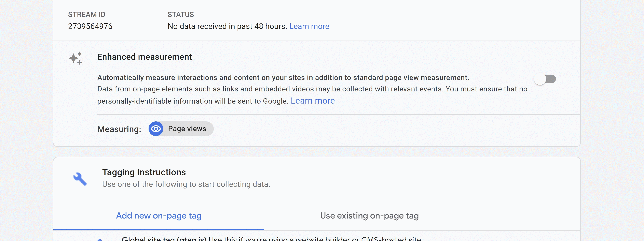Select the Stream ID value 2739564976
The image size is (644, 241).
[x=90, y=26]
